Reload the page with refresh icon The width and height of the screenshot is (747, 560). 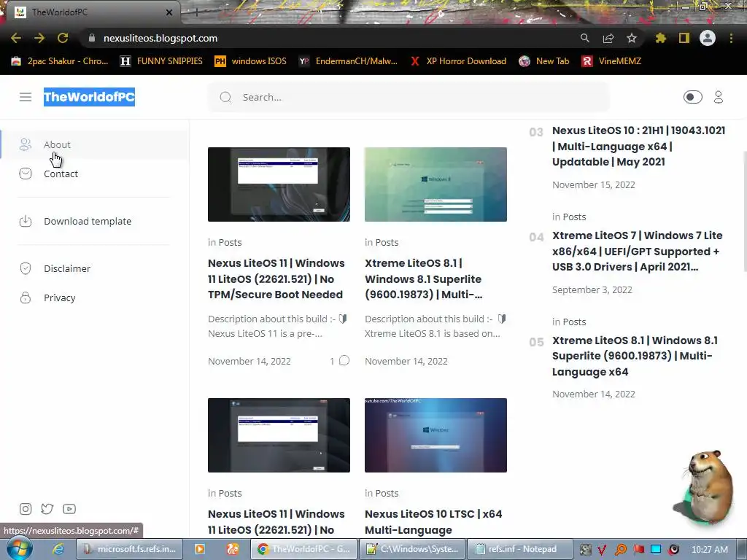pos(63,38)
